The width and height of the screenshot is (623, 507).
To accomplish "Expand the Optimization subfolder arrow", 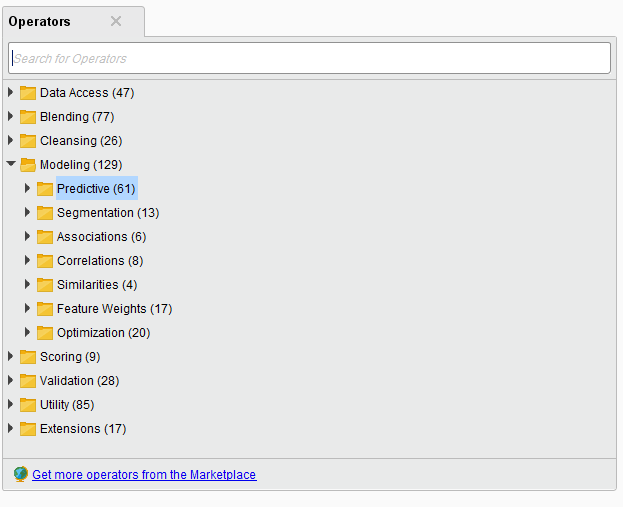I will point(27,332).
